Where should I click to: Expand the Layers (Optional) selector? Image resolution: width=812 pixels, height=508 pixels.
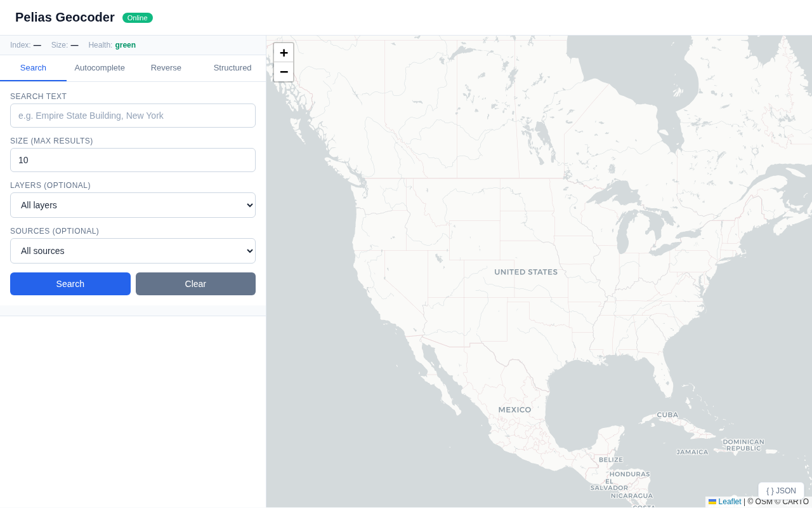pos(133,205)
